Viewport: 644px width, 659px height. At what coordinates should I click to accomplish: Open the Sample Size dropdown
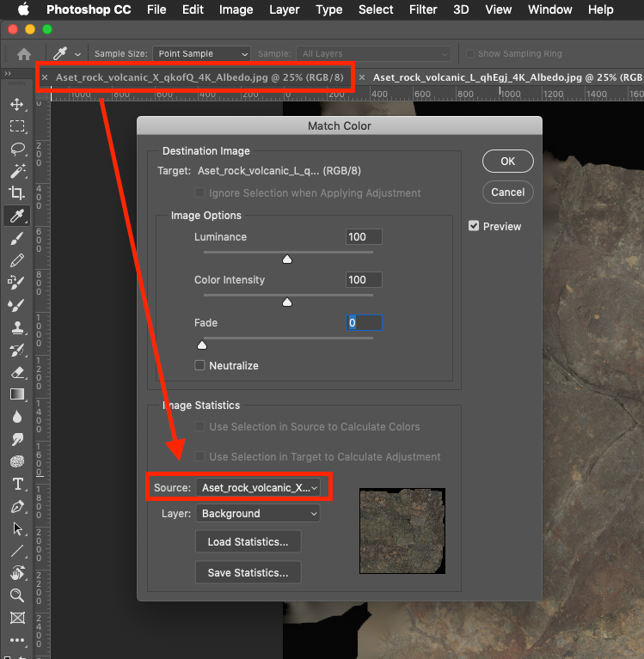(201, 54)
